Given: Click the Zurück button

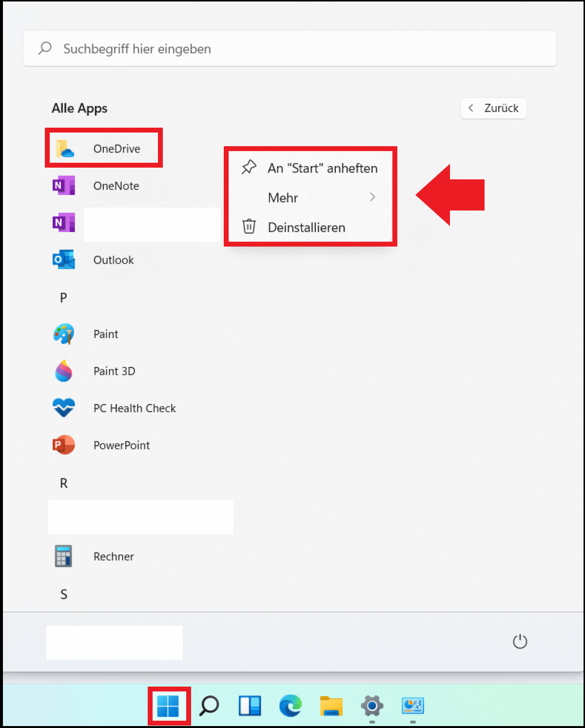Looking at the screenshot, I should [x=493, y=108].
